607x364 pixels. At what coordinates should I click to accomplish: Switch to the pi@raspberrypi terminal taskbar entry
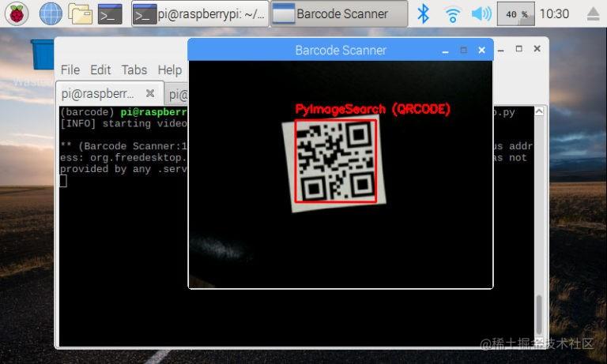200,14
